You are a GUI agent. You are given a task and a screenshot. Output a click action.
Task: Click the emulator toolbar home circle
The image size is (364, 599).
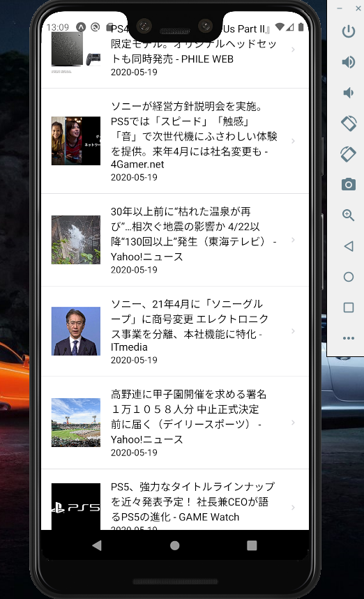pyautogui.click(x=349, y=277)
